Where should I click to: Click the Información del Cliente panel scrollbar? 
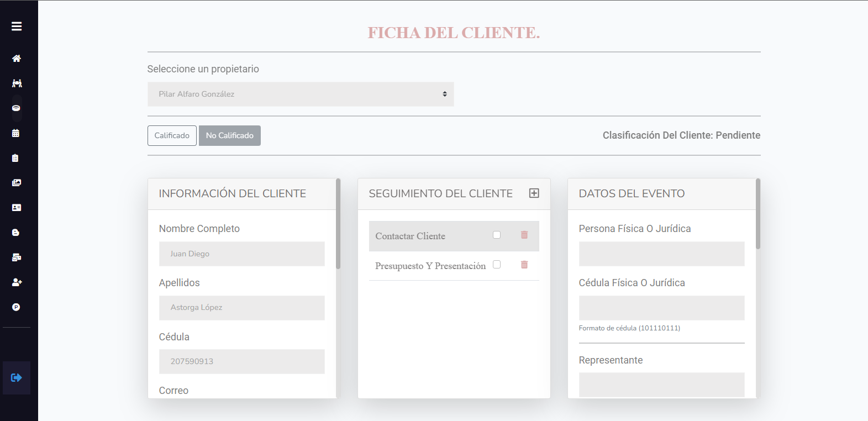coord(338,224)
